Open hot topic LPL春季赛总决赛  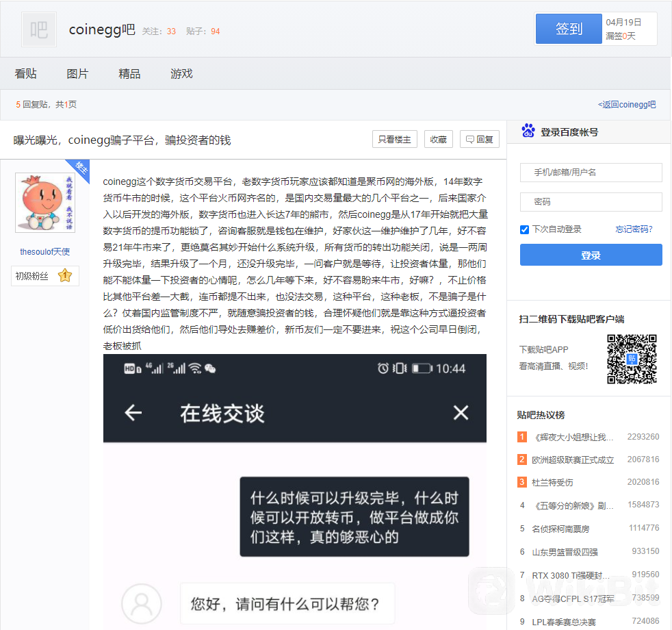564,622
